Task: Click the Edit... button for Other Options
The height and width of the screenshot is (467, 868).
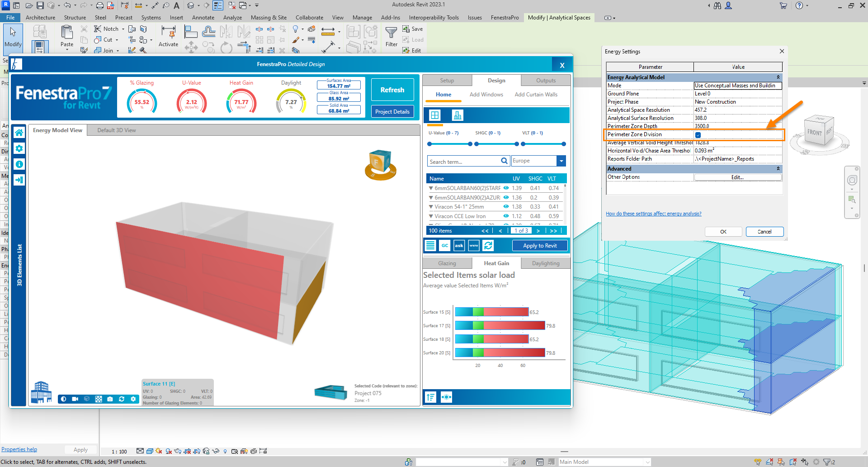Action: coord(737,177)
